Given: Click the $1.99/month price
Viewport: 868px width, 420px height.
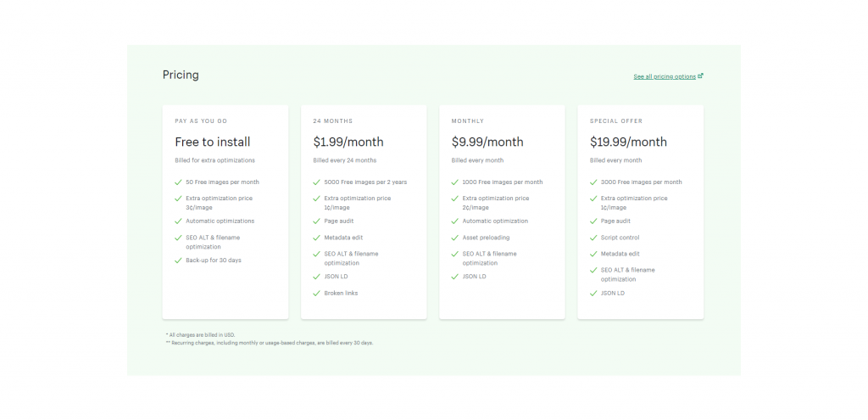Looking at the screenshot, I should pyautogui.click(x=348, y=142).
